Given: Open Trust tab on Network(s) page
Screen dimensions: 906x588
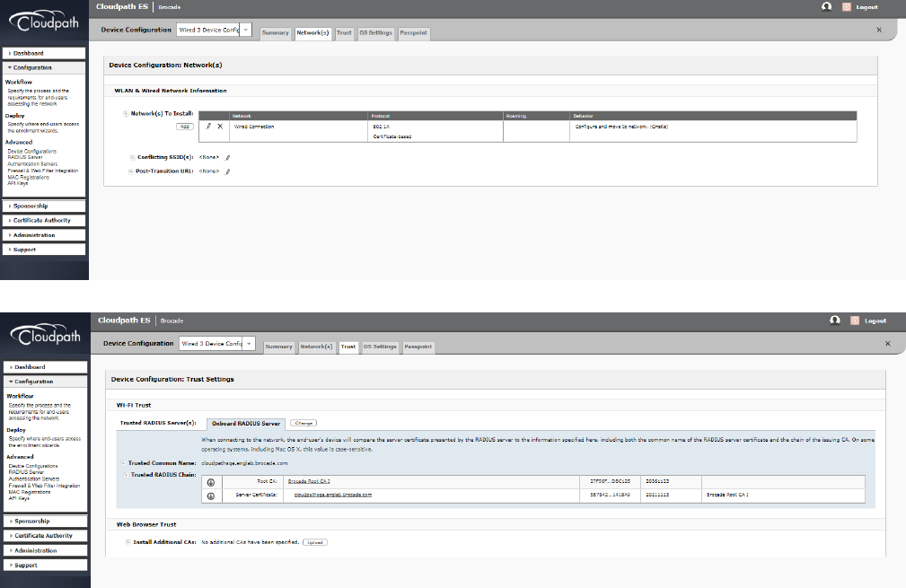Looking at the screenshot, I should [x=344, y=33].
